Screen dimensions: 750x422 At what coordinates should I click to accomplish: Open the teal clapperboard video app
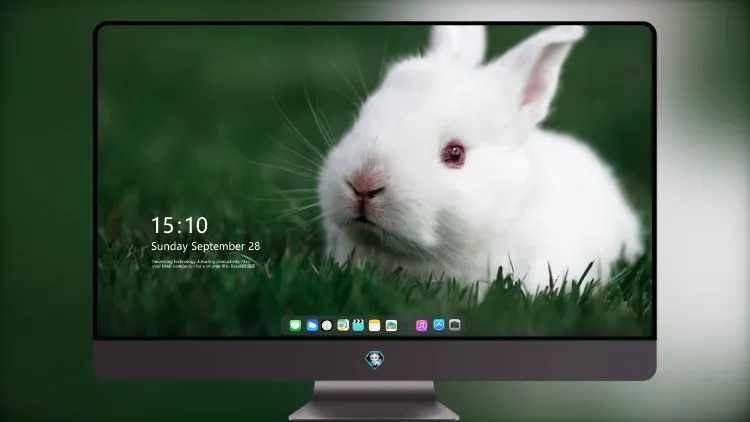pos(358,325)
